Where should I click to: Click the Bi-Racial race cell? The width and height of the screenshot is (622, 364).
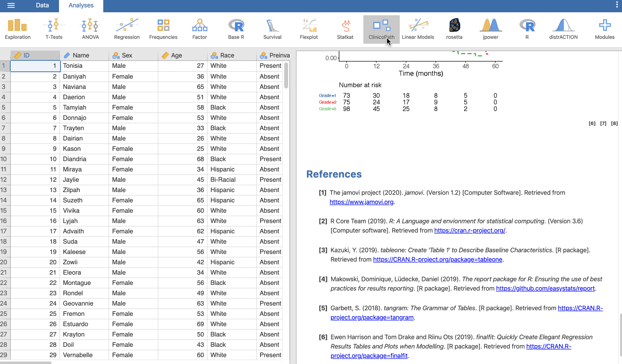click(x=232, y=179)
